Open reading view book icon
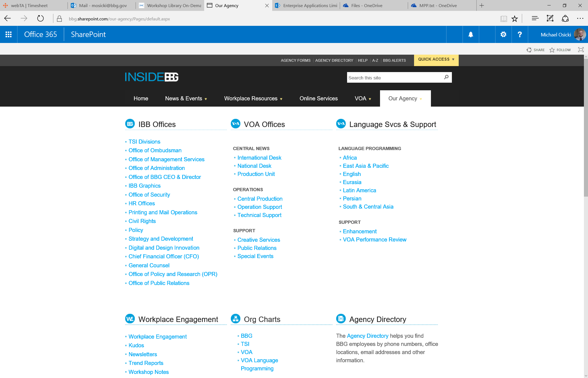 tap(504, 19)
